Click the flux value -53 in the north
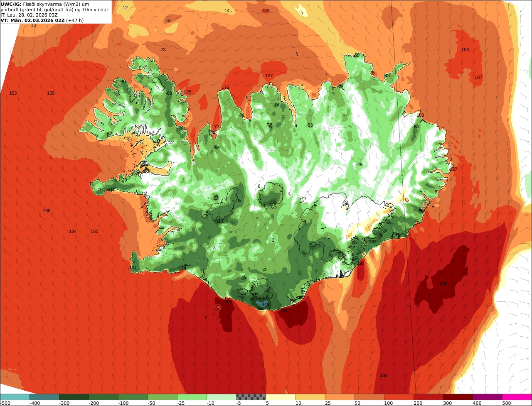532x406 pixels. pos(309,125)
